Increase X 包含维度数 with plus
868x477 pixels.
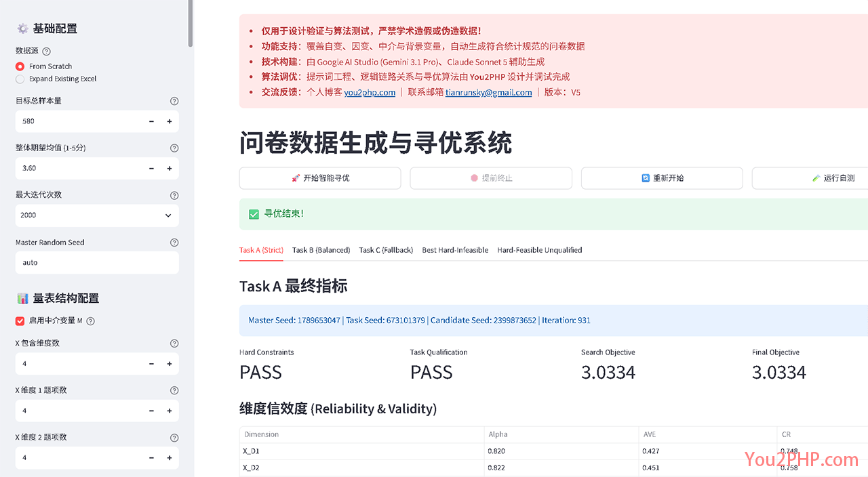[x=170, y=364]
